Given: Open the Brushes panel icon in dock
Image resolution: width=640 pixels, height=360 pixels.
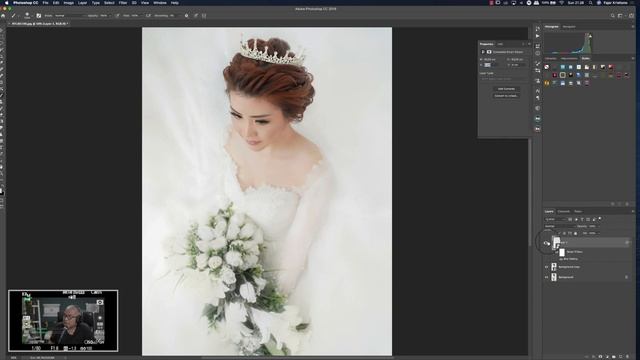Looking at the screenshot, I should click(538, 63).
